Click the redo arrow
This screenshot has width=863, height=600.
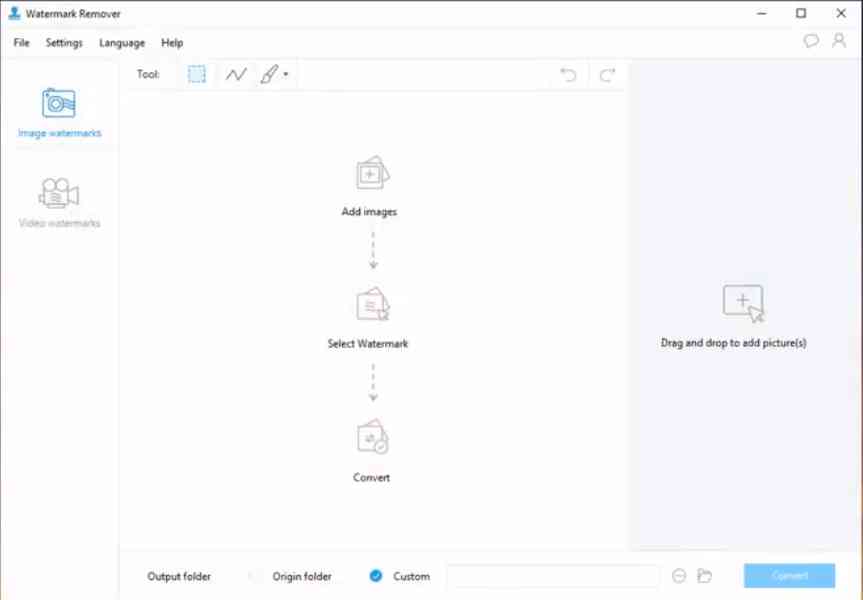608,74
